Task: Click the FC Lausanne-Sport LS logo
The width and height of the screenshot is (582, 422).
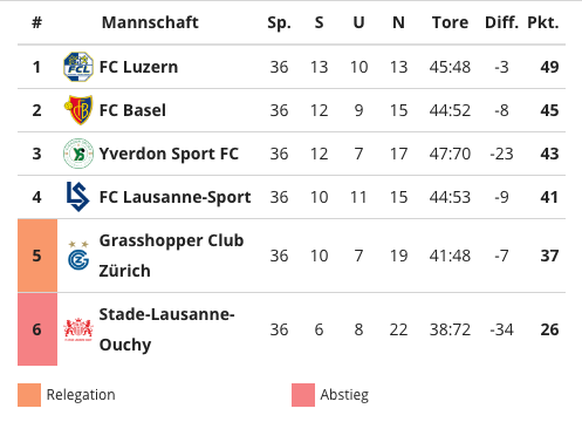Action: click(x=78, y=197)
